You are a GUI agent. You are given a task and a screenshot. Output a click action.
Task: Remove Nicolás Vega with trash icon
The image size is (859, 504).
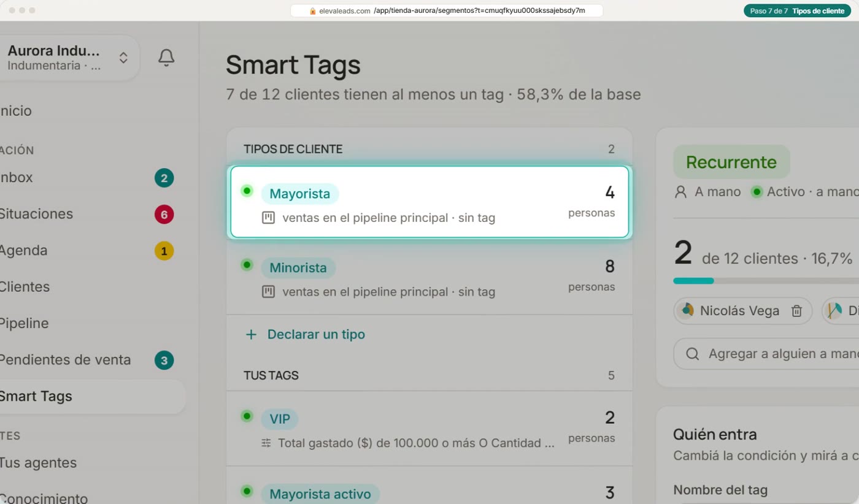coord(796,311)
